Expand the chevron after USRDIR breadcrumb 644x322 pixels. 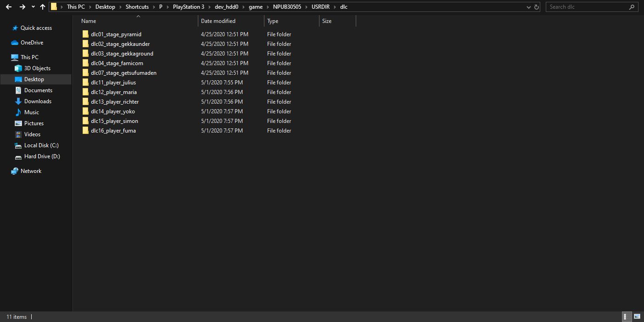[336, 7]
